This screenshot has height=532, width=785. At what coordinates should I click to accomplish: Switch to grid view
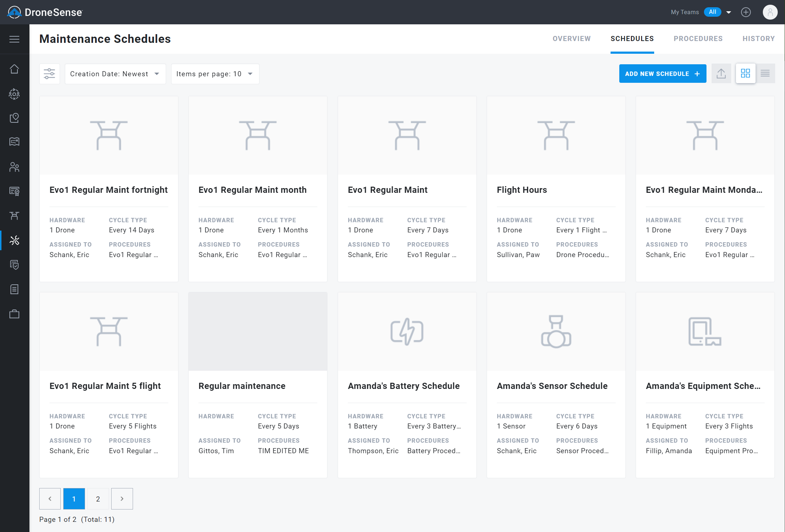coord(745,73)
